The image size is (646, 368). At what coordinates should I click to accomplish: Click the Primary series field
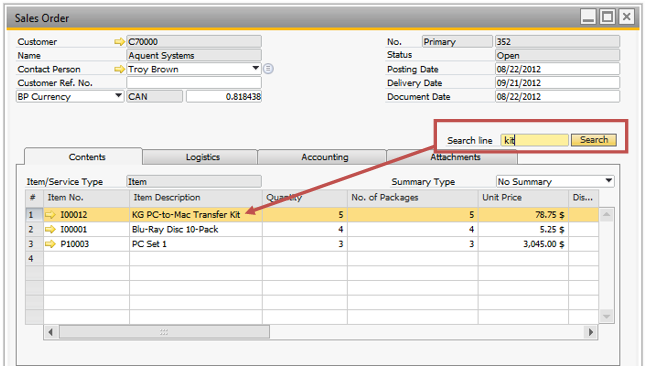coord(457,42)
